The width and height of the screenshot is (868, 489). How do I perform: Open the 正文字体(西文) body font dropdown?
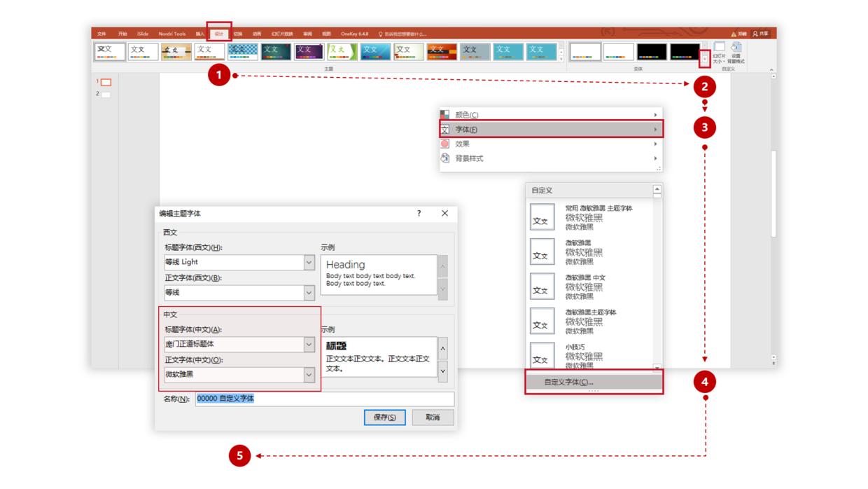(x=308, y=293)
